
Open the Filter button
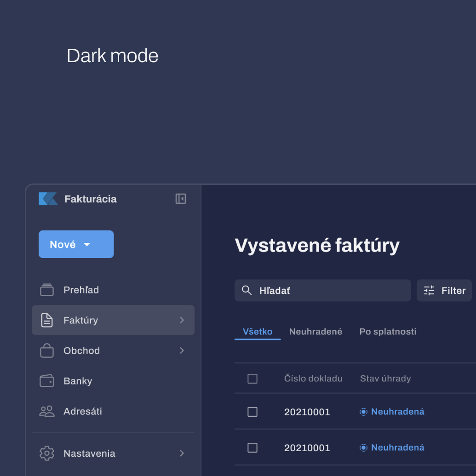tap(444, 291)
